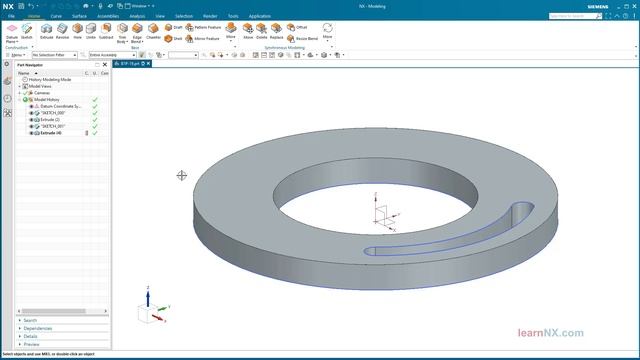The width and height of the screenshot is (640, 360).
Task: Click the Save icon in the title bar
Action: [21, 6]
